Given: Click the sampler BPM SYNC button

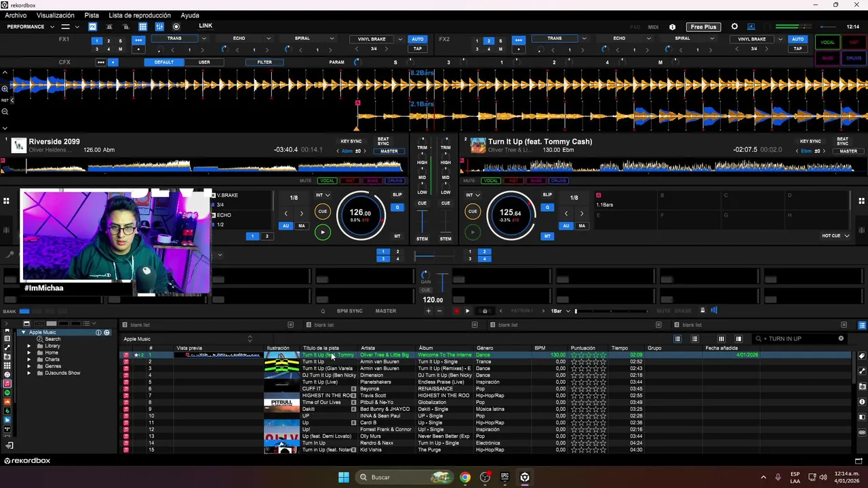Looking at the screenshot, I should pos(350,311).
